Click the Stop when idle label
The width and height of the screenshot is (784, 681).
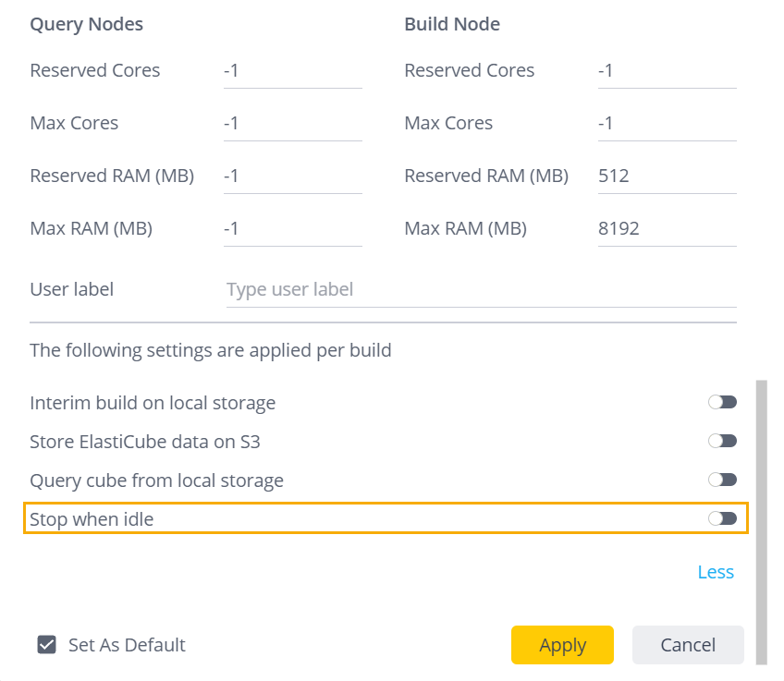[x=92, y=519]
